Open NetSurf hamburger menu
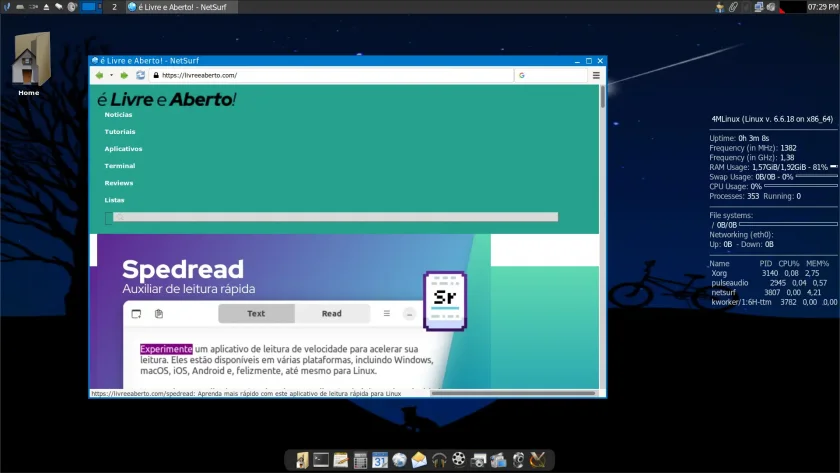The image size is (840, 473). (596, 76)
